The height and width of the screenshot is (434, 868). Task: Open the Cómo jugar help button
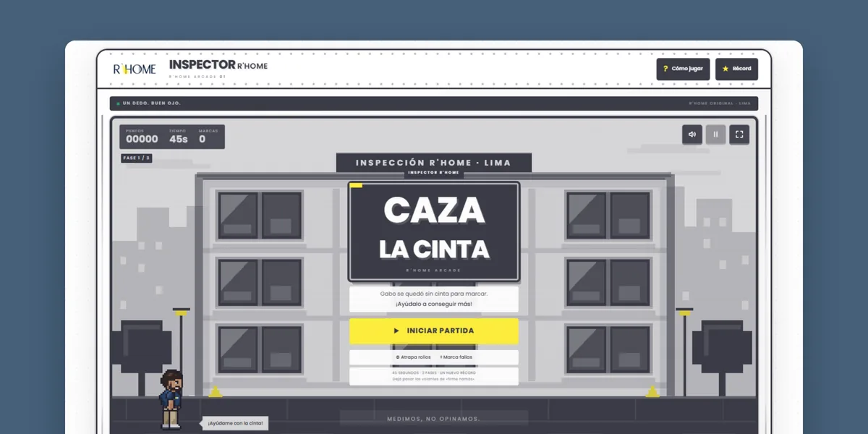[x=683, y=69]
